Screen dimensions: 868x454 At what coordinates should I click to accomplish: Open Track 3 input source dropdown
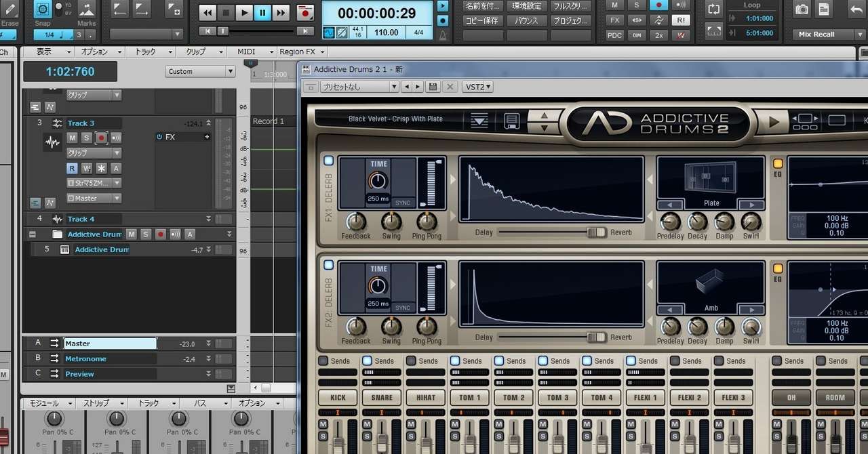94,183
